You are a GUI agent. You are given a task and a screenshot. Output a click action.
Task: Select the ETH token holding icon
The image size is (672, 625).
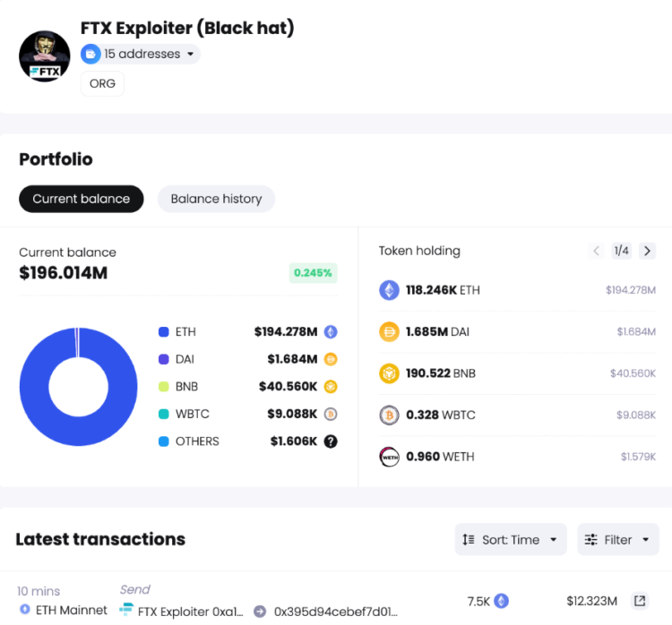point(389,290)
